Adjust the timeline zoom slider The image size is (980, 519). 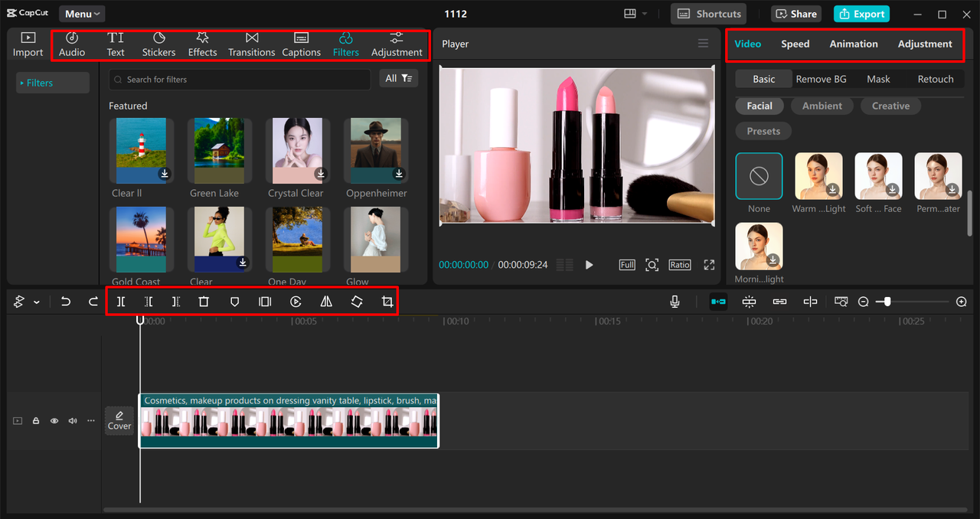tap(887, 302)
